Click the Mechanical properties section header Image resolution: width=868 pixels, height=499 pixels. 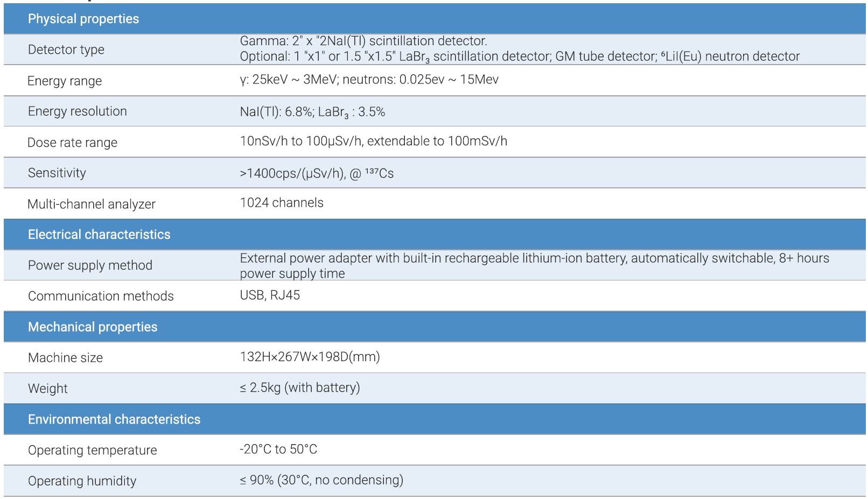pyautogui.click(x=93, y=327)
